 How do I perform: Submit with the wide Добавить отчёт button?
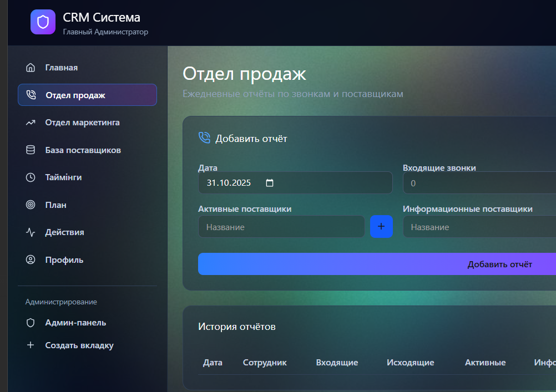[377, 264]
